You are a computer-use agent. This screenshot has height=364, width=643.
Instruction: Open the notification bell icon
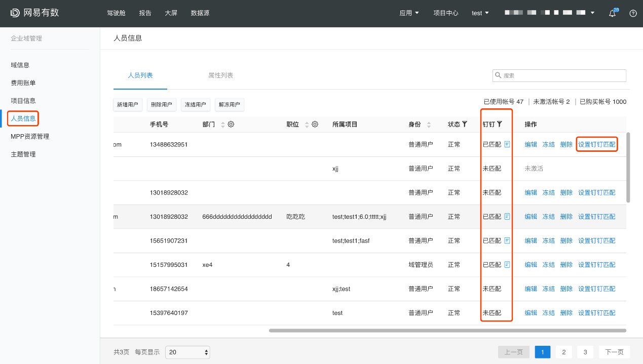point(612,14)
